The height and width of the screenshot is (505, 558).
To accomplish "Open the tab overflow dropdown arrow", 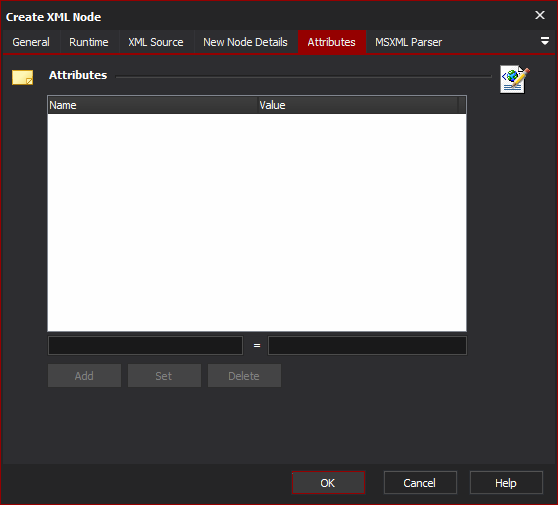I will point(544,41).
